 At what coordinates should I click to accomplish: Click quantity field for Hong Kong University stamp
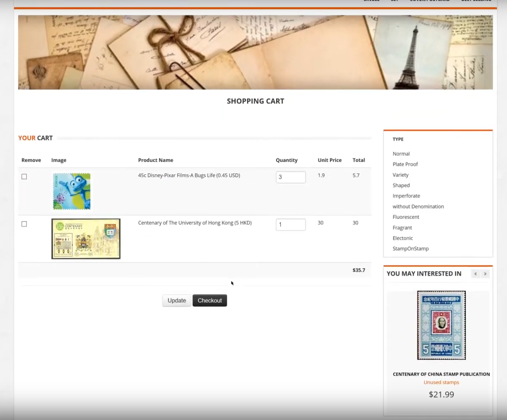(290, 225)
